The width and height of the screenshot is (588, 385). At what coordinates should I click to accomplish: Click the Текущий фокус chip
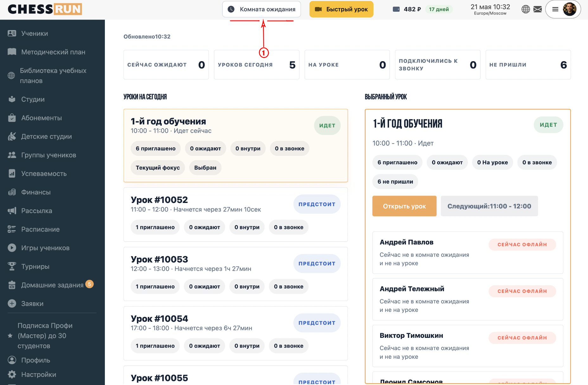(158, 167)
